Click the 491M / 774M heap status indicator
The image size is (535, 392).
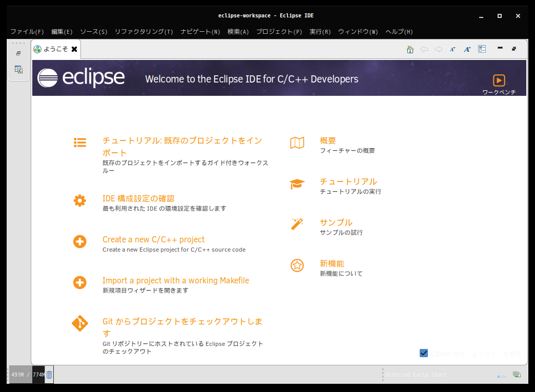pyautogui.click(x=27, y=375)
